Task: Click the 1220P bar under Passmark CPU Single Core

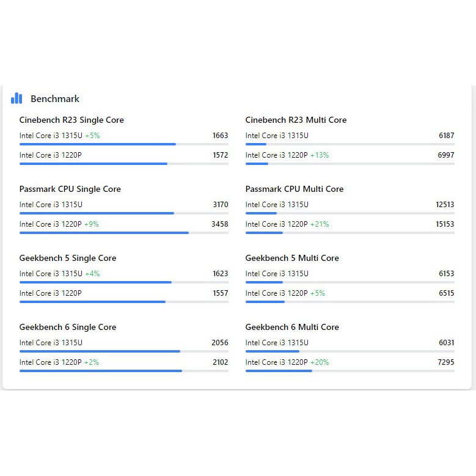Action: pos(104,233)
